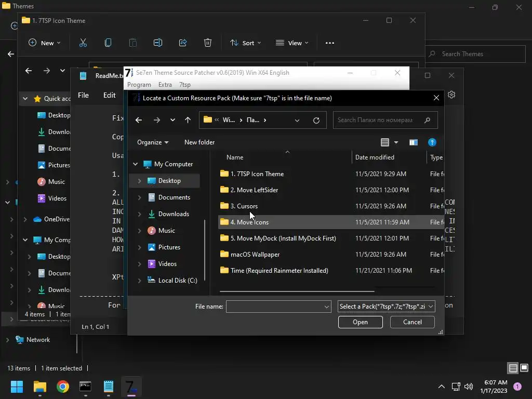Open the 7tsp menu in Se7en Patcher
Screen dimensions: 532x399
185,85
